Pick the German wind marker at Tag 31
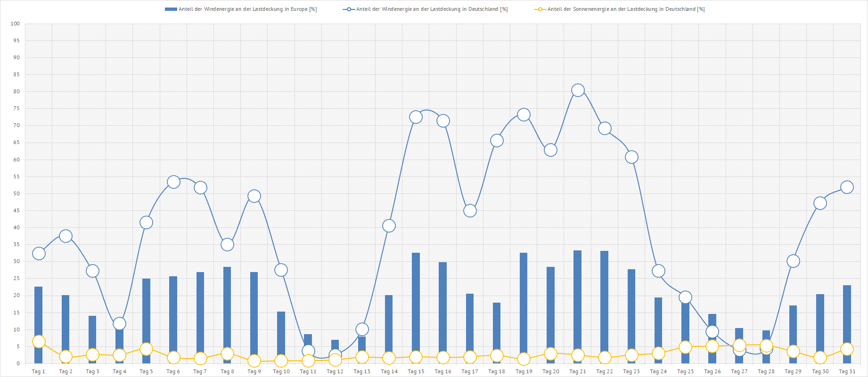The width and height of the screenshot is (868, 377). click(x=847, y=187)
